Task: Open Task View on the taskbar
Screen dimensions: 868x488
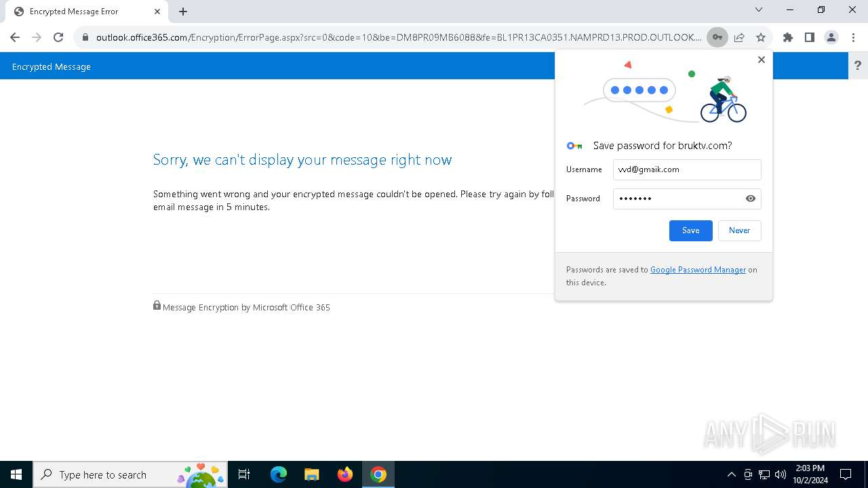Action: [244, 474]
